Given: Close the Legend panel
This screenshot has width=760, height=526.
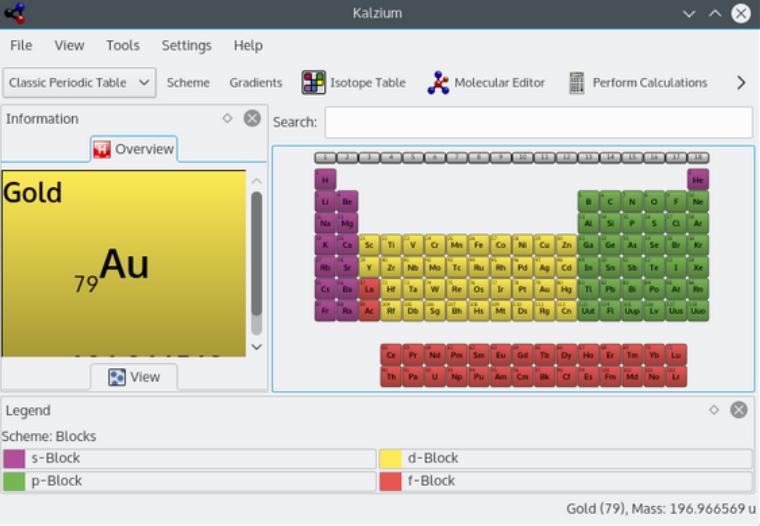Looking at the screenshot, I should pos(739,410).
